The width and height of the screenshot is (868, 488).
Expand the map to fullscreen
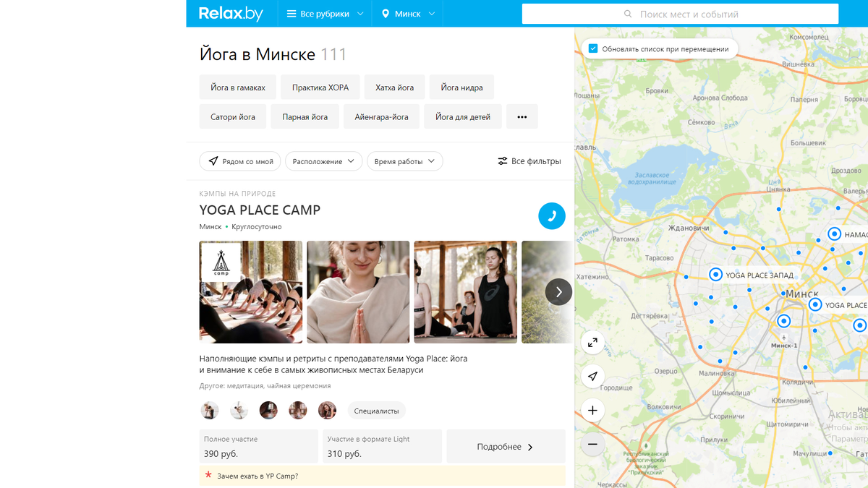click(x=592, y=342)
